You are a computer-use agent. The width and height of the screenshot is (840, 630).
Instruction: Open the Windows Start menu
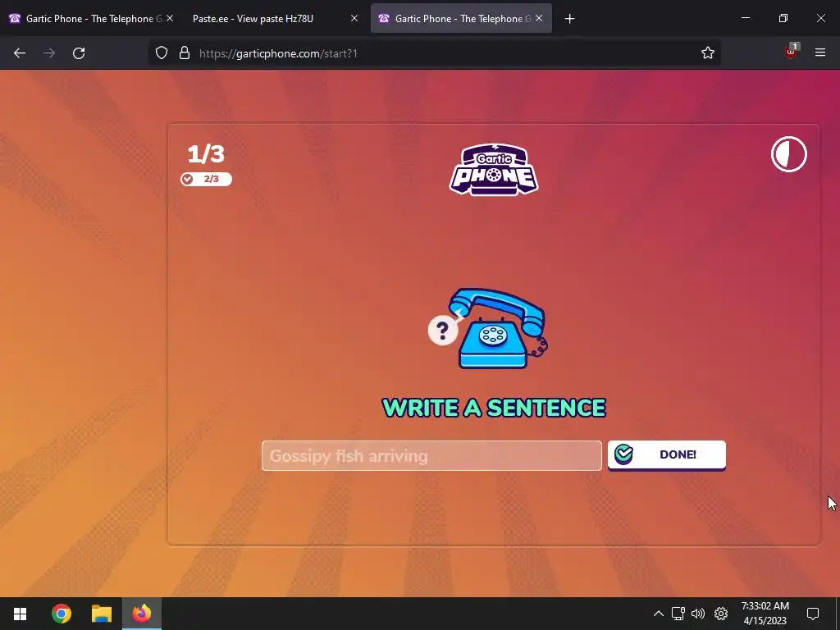click(20, 614)
